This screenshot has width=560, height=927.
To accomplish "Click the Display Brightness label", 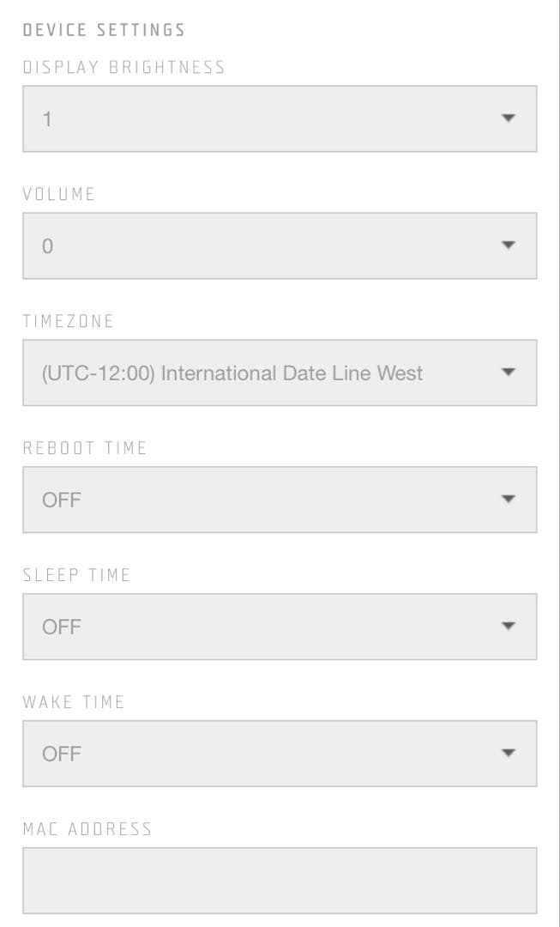I will point(124,68).
